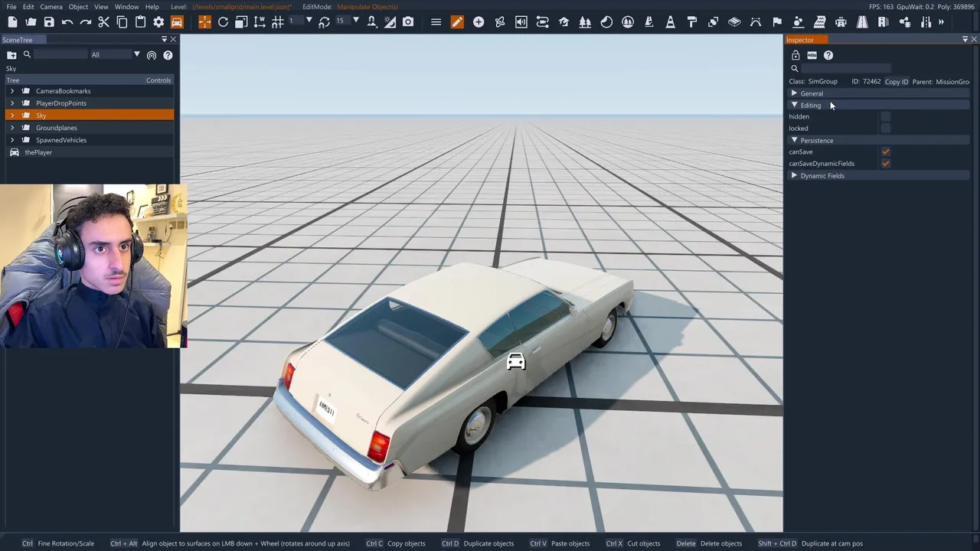Screen dimensions: 980x551
Task: Redo the last action
Action: coord(86,22)
